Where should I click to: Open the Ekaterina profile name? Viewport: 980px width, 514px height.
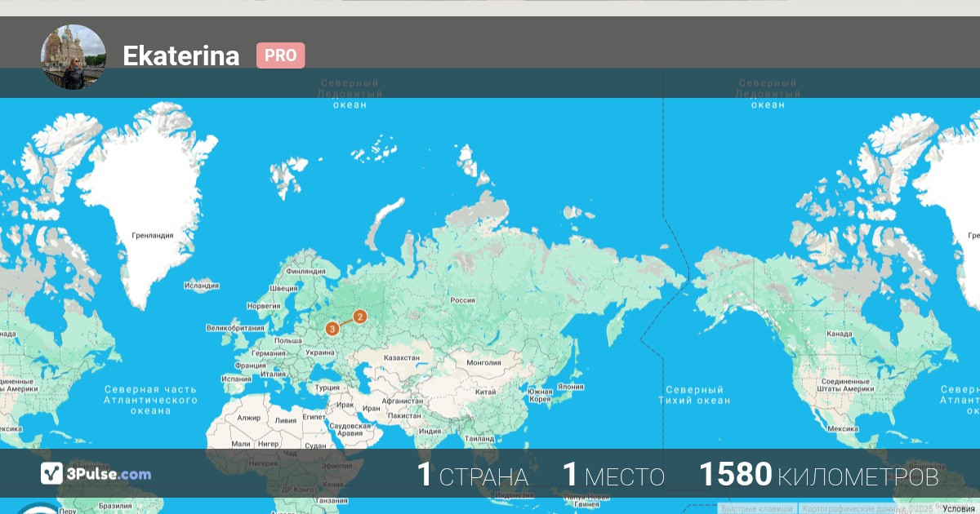[180, 56]
